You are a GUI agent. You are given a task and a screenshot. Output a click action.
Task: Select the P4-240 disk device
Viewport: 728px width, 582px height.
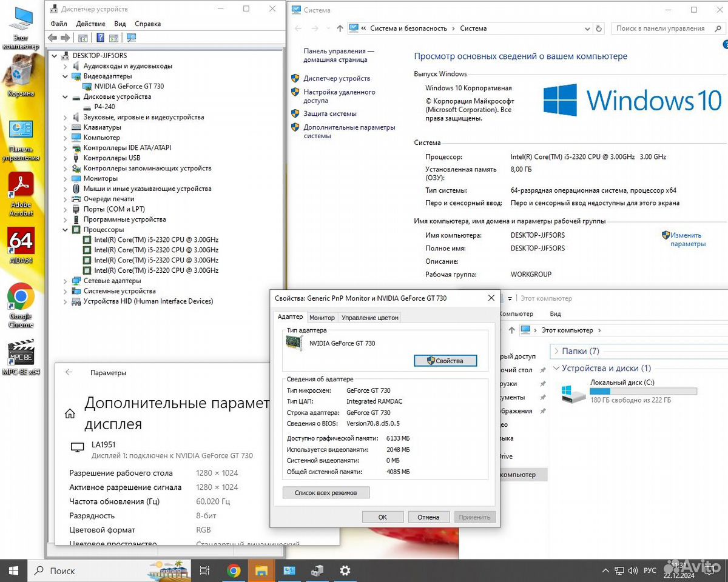(x=104, y=107)
